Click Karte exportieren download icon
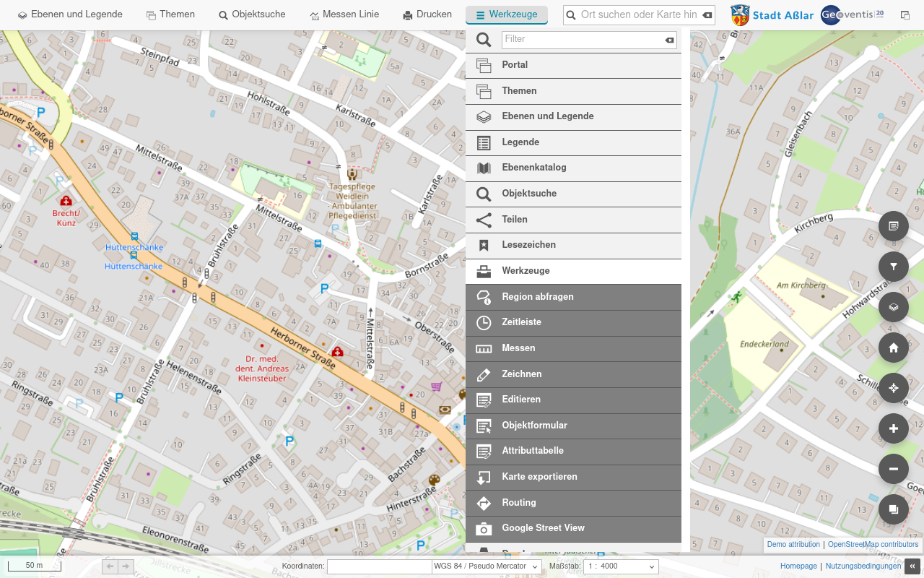Viewport: 924px width, 578px height. pyautogui.click(x=484, y=477)
